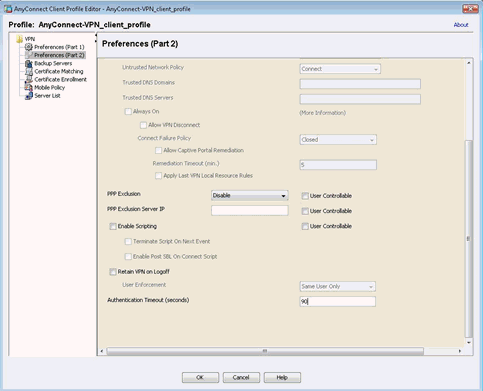Open the PPP Exclusion dropdown

pos(250,196)
